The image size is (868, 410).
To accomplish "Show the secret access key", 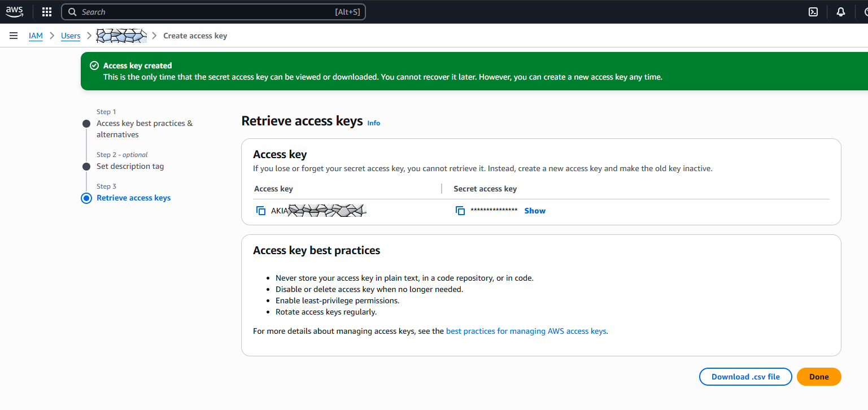I will pyautogui.click(x=535, y=211).
